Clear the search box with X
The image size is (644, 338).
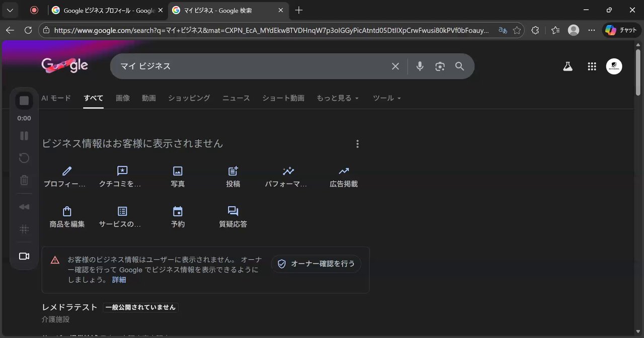click(x=395, y=66)
